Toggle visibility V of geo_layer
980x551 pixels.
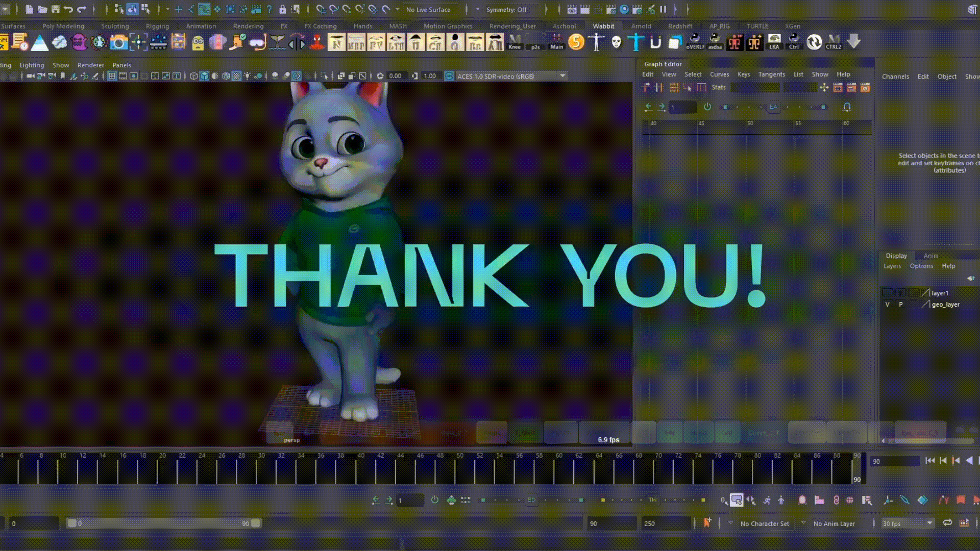[x=887, y=305]
